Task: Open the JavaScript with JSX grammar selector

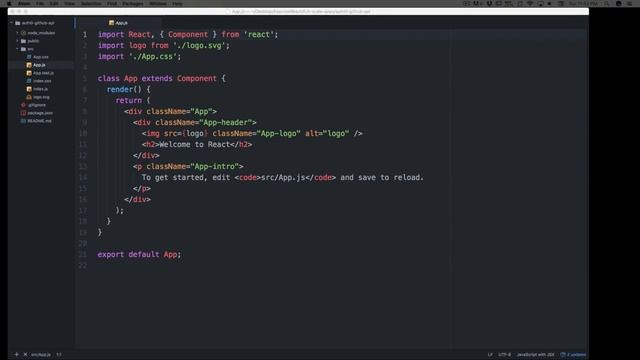Action: [x=536, y=354]
